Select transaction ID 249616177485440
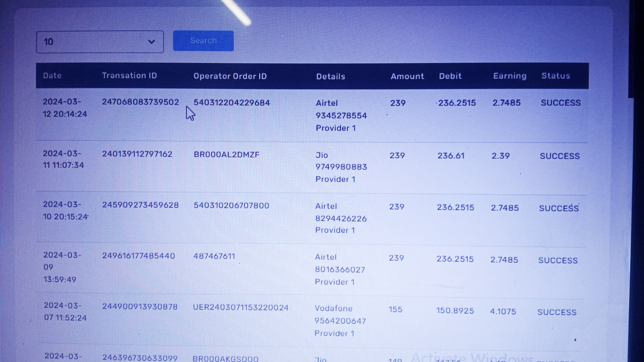Image resolution: width=644 pixels, height=362 pixels. tap(139, 256)
